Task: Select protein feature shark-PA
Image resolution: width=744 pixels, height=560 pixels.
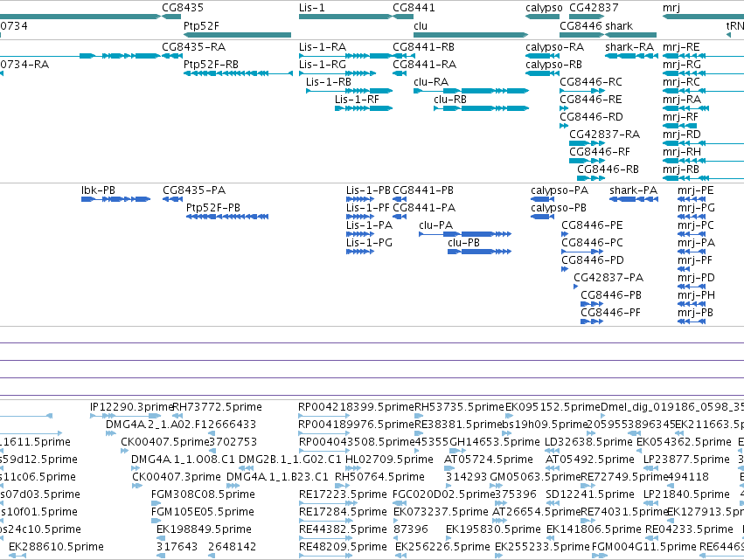Action: [634, 190]
